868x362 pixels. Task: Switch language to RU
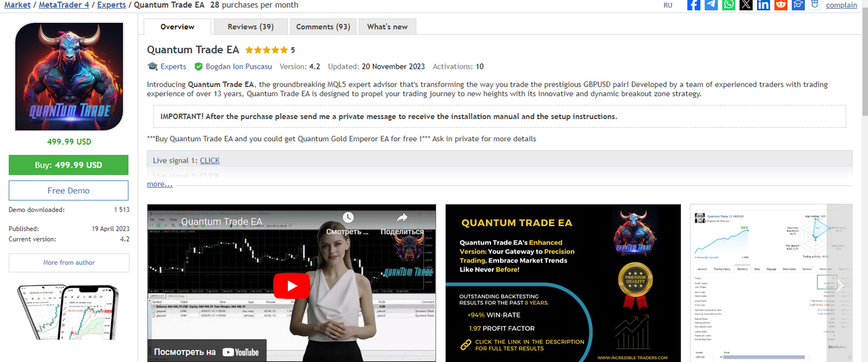click(667, 5)
